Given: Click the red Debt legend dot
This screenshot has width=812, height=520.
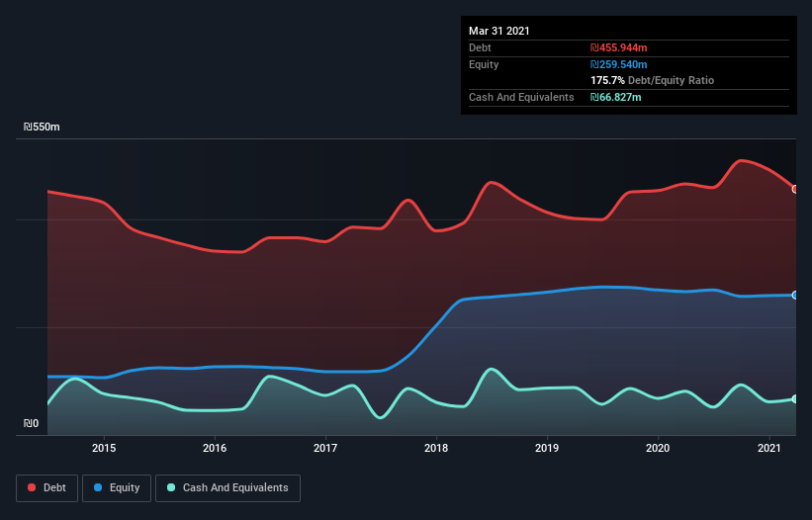Looking at the screenshot, I should [x=32, y=487].
